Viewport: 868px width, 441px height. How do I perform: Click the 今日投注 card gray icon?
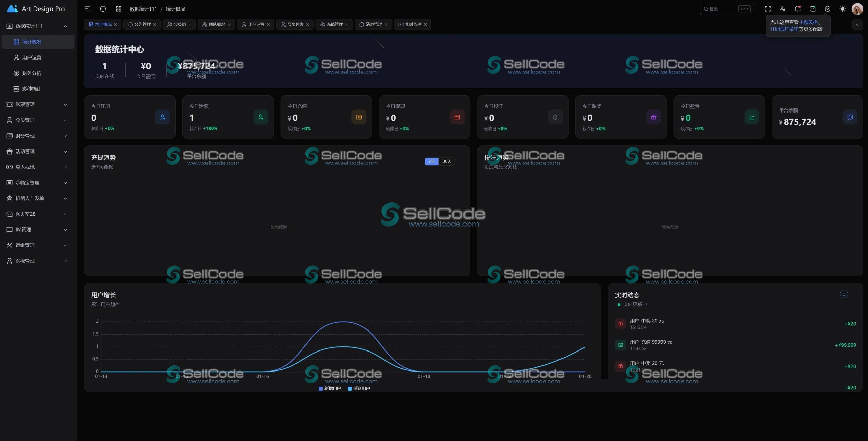pos(555,117)
